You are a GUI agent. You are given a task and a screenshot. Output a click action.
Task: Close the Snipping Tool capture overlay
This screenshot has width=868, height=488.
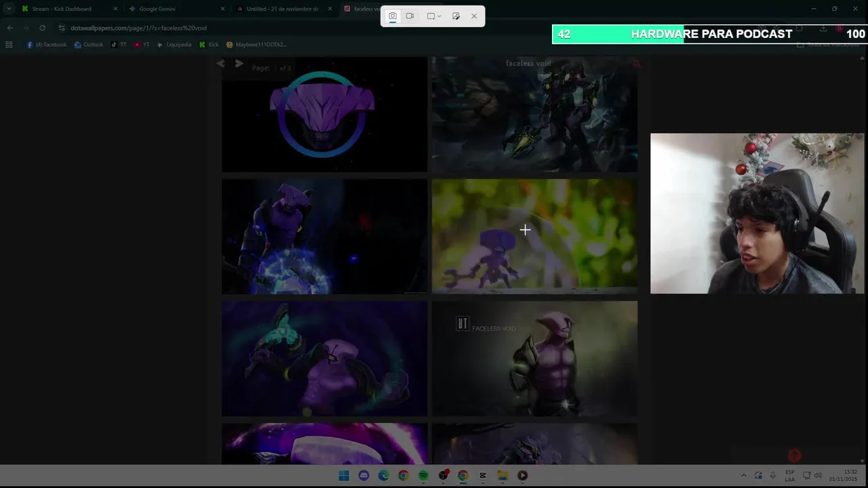(474, 16)
